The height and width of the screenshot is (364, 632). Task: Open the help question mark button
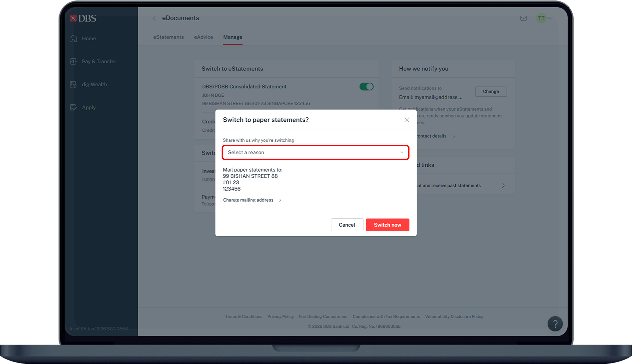pos(555,324)
